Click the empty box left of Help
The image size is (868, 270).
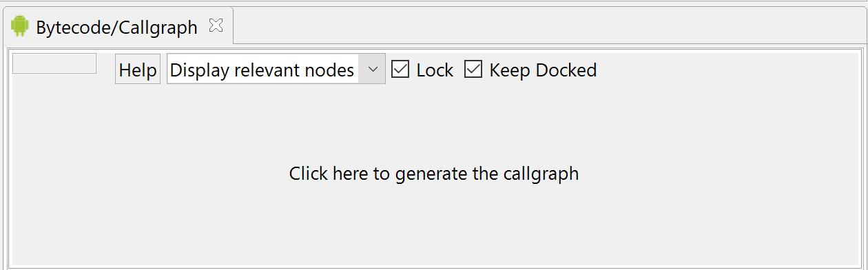pos(54,63)
